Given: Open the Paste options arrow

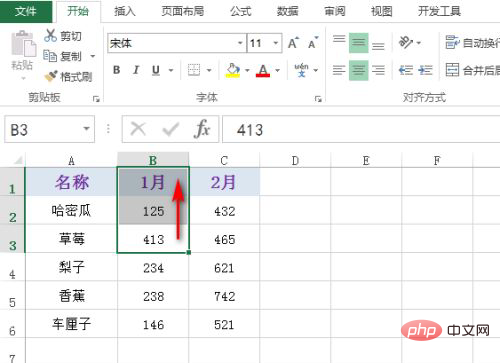Looking at the screenshot, I should [23, 79].
